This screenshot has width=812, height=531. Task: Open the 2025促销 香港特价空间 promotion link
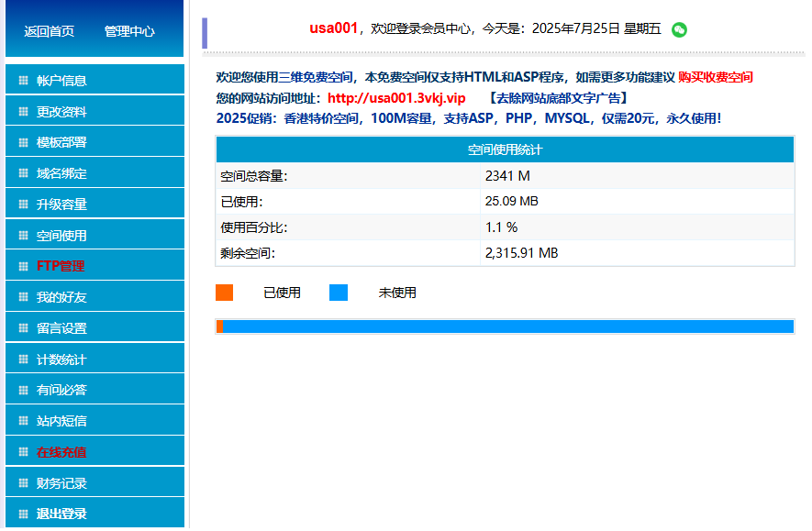tap(468, 118)
